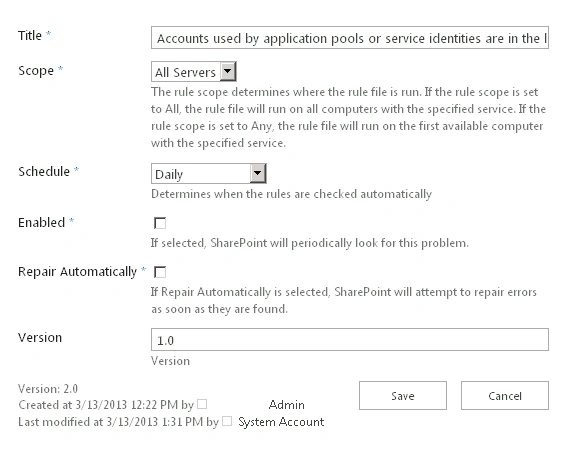Click the Scope field label
586x454 pixels.
[x=36, y=71]
